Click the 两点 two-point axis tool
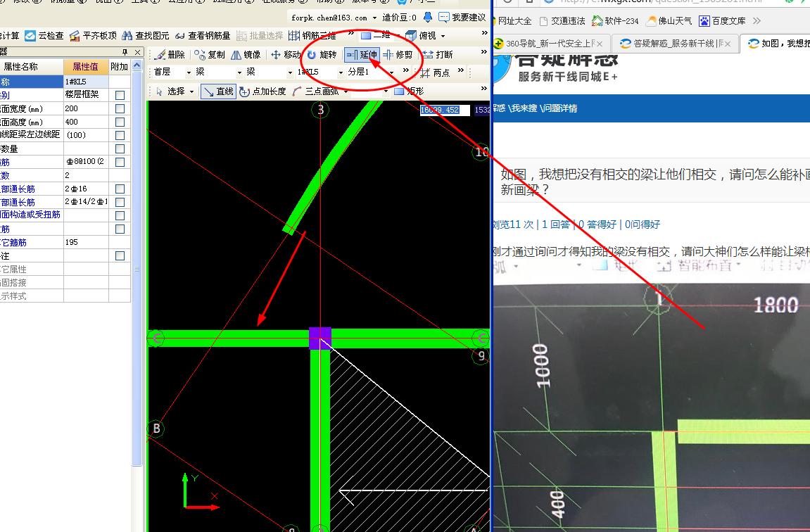 435,72
